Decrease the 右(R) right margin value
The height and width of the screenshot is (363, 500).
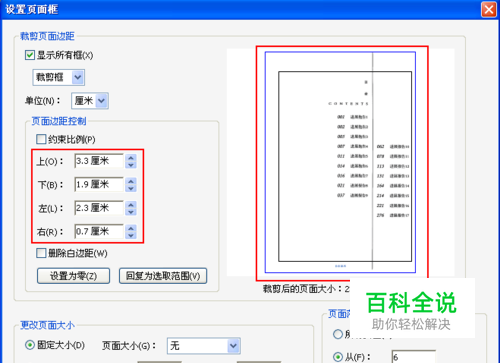(131, 235)
